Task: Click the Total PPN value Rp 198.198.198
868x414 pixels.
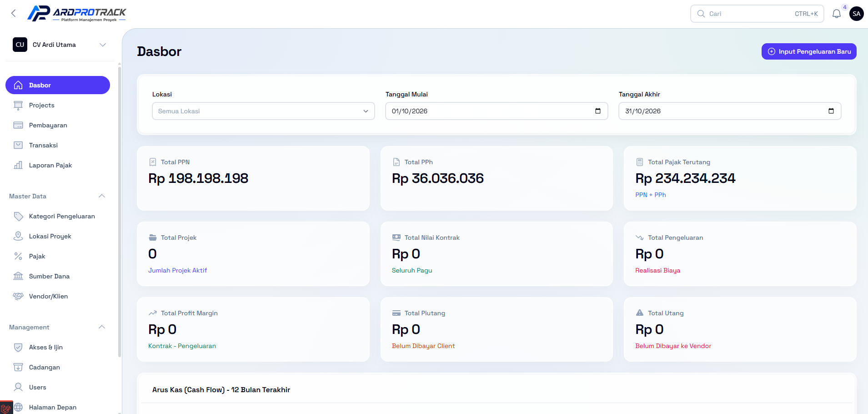Action: coord(198,178)
